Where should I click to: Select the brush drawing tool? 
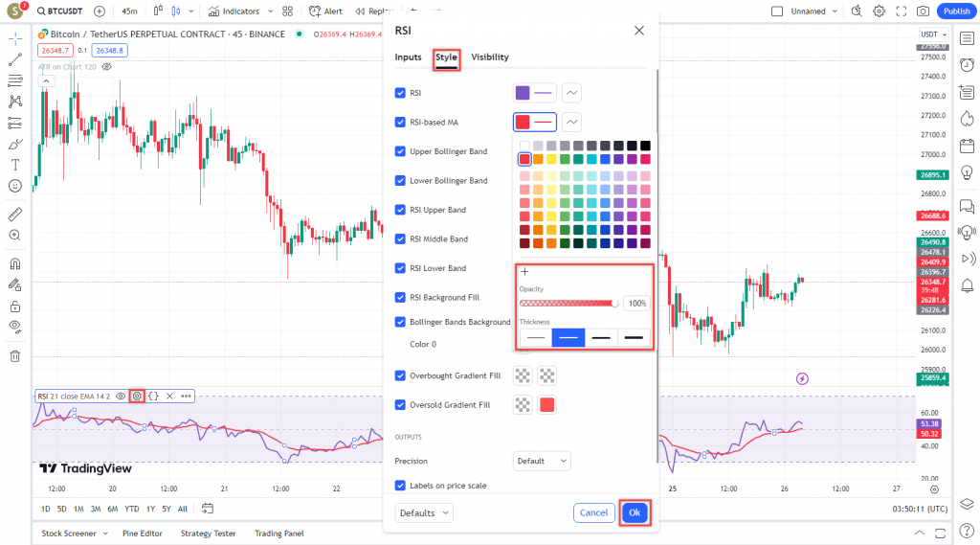pyautogui.click(x=15, y=144)
